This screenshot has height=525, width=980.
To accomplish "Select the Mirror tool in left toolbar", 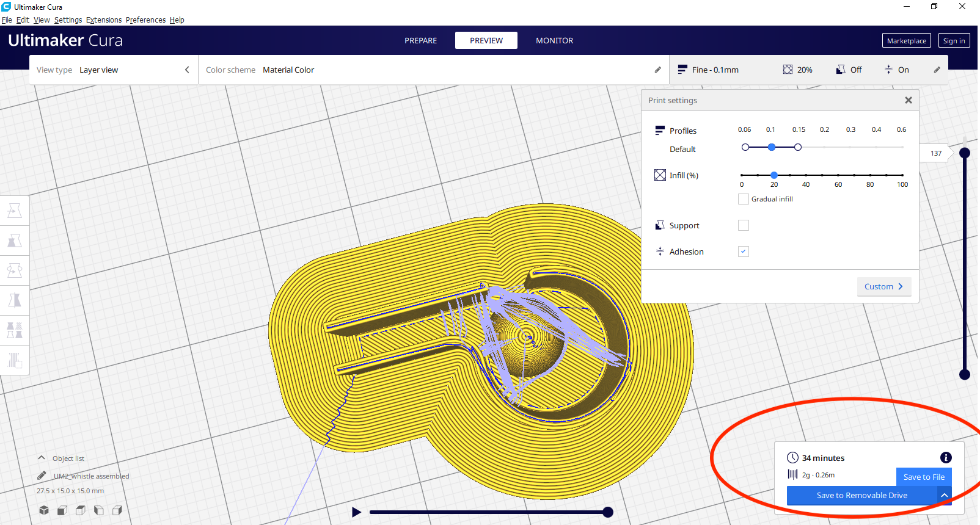I will pyautogui.click(x=15, y=300).
